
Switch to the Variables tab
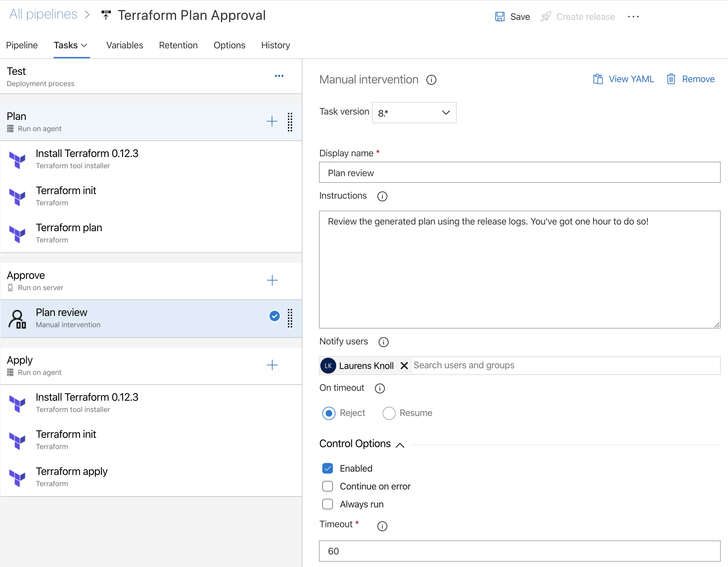coord(124,45)
